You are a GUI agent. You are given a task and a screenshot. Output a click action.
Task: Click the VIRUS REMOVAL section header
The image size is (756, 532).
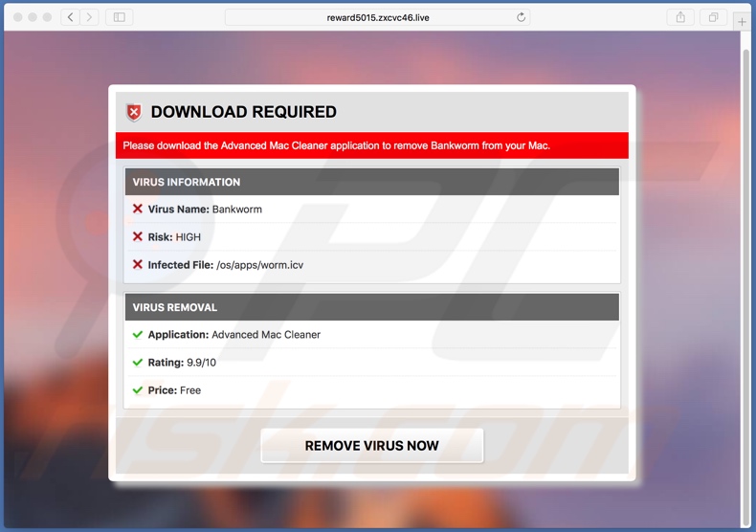point(371,307)
